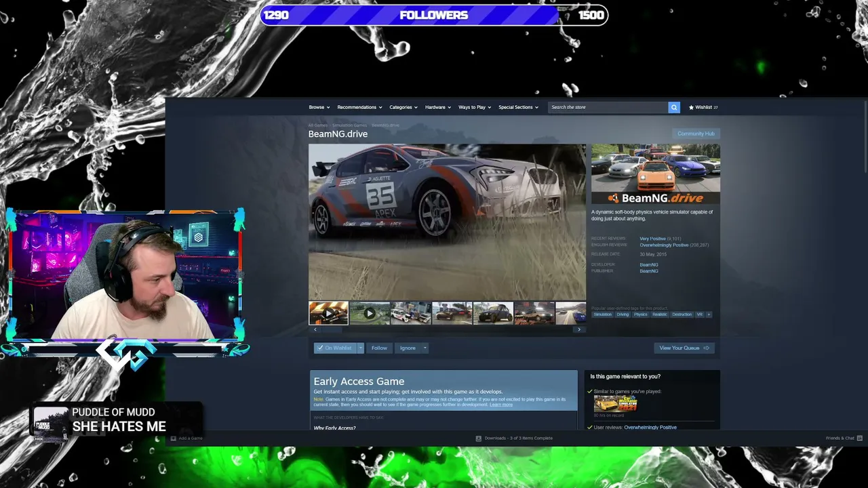This screenshot has width=868, height=488.
Task: Select the Simulation tag
Action: (x=602, y=314)
